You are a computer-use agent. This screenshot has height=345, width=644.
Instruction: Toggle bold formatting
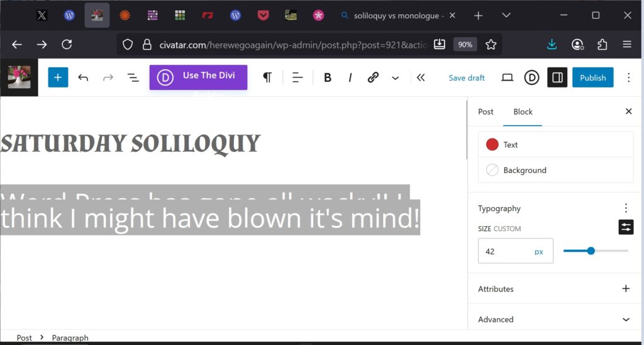coord(327,77)
